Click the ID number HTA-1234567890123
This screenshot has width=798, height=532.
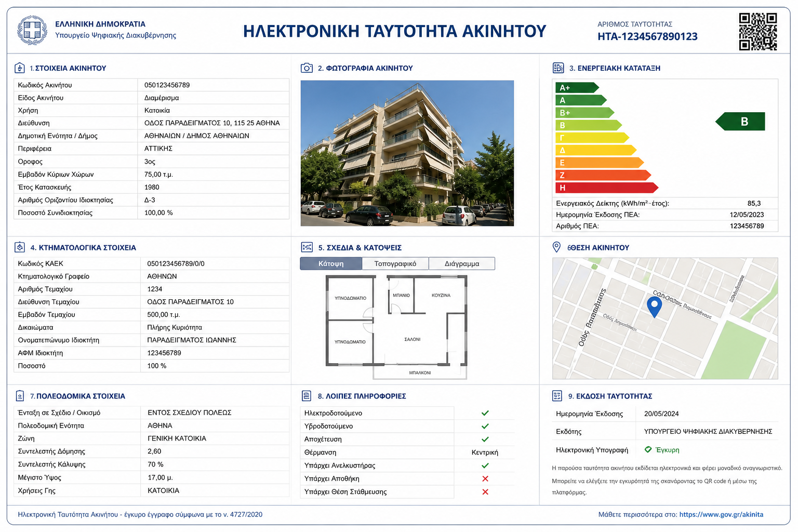pyautogui.click(x=647, y=36)
